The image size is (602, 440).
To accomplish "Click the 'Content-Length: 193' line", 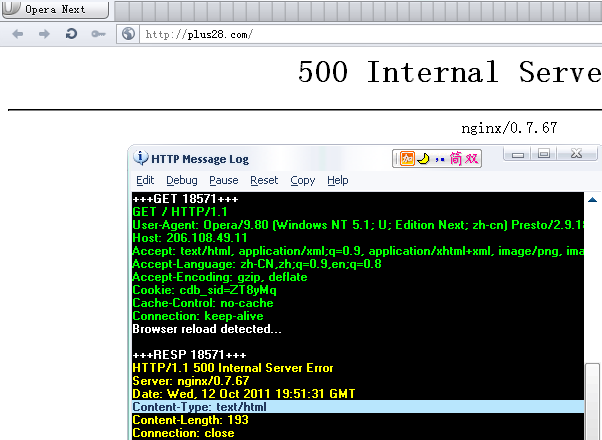I will (x=190, y=420).
